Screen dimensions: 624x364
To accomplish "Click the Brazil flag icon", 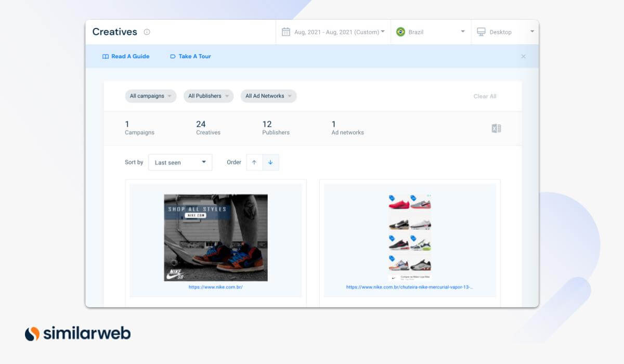I will (x=400, y=31).
